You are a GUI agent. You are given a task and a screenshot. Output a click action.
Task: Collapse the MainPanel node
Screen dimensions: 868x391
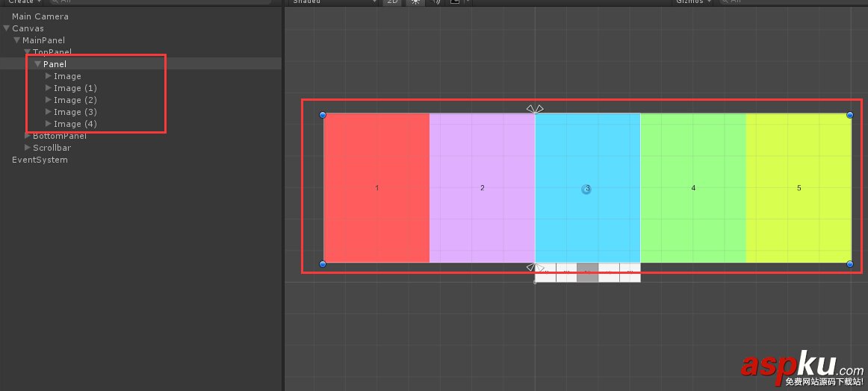tap(17, 40)
